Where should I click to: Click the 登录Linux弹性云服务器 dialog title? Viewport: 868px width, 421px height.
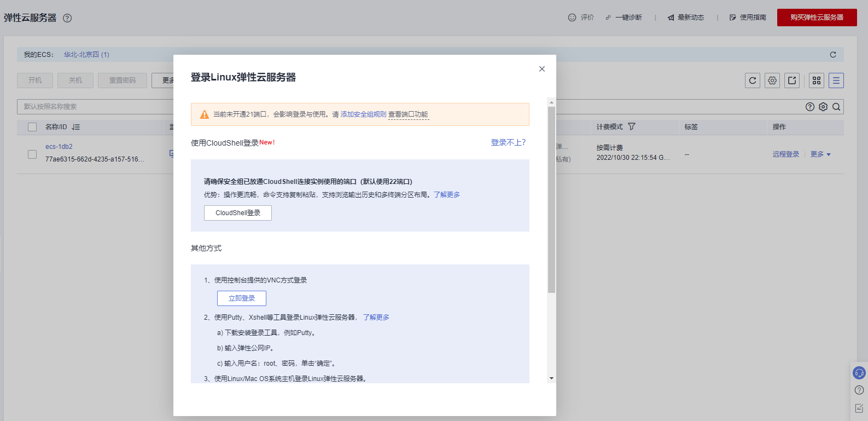[x=243, y=77]
